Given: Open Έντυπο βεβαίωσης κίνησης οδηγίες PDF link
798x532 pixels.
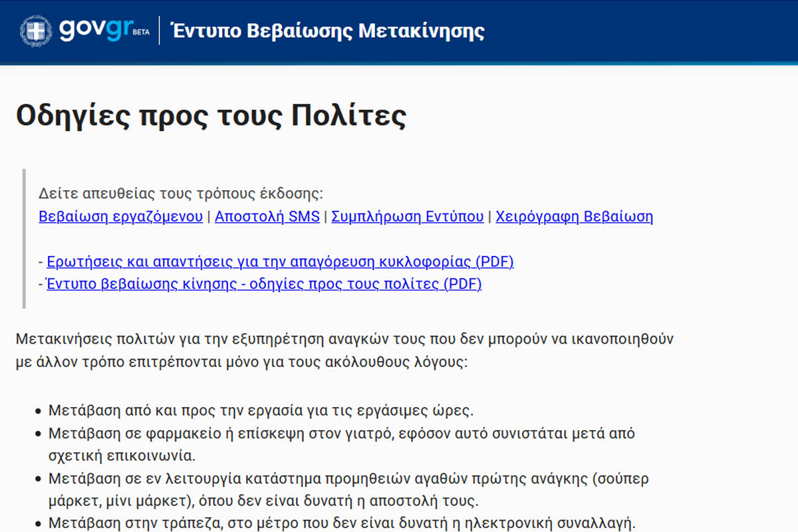Looking at the screenshot, I should (264, 284).
